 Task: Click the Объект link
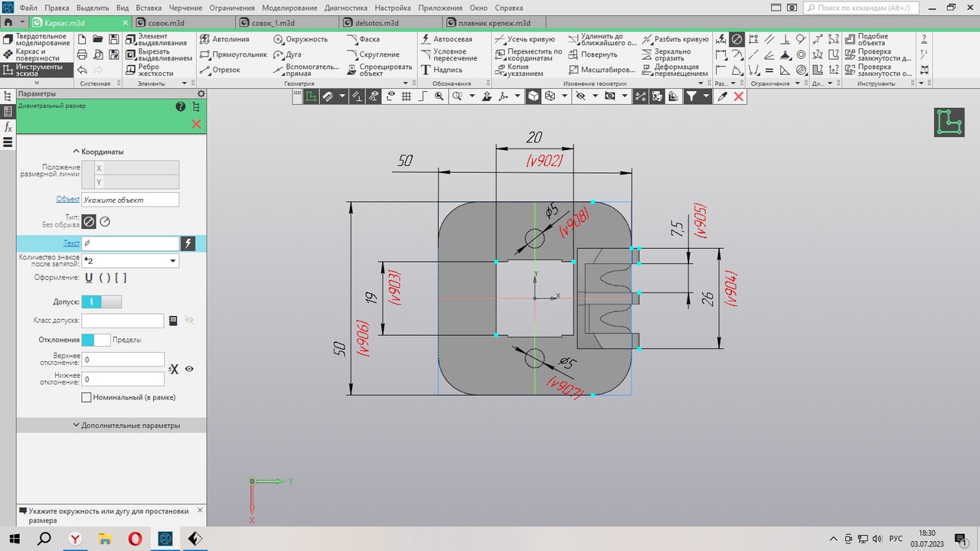tap(67, 199)
